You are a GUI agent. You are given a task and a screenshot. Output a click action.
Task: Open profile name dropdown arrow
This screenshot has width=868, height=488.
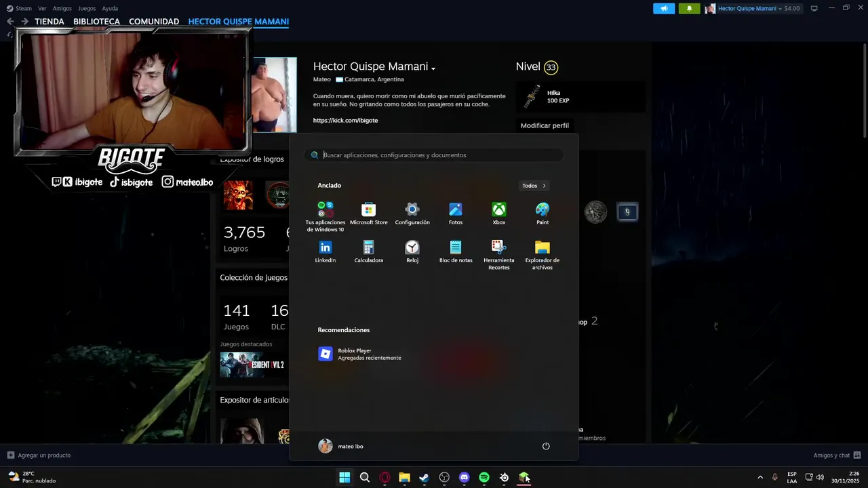[433, 68]
